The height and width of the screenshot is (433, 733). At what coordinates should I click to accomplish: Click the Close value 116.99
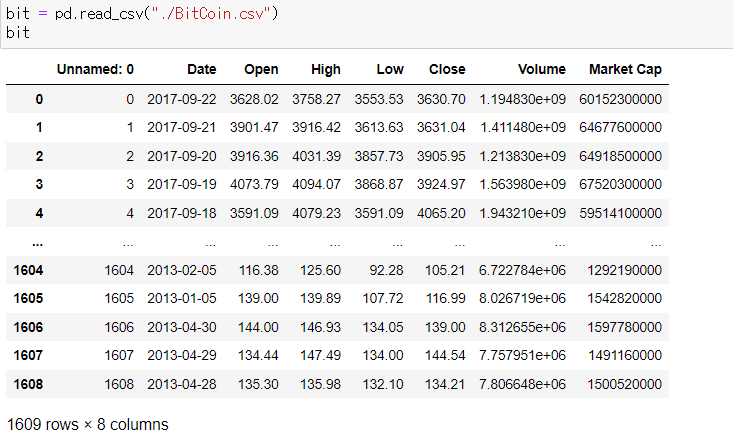pyautogui.click(x=445, y=298)
